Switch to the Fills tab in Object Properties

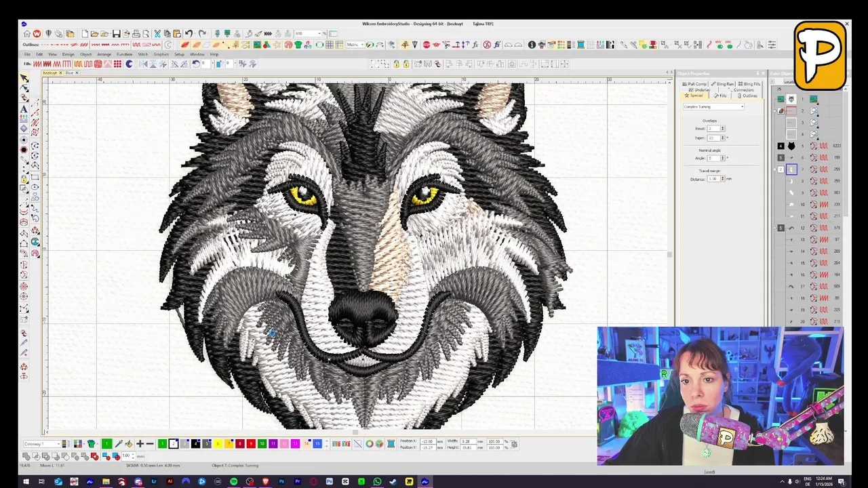coord(720,96)
